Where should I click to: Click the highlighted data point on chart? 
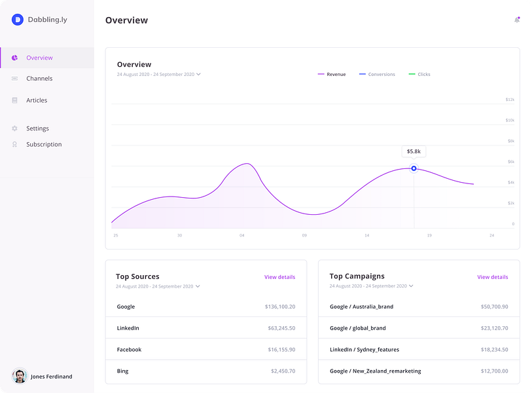point(414,168)
